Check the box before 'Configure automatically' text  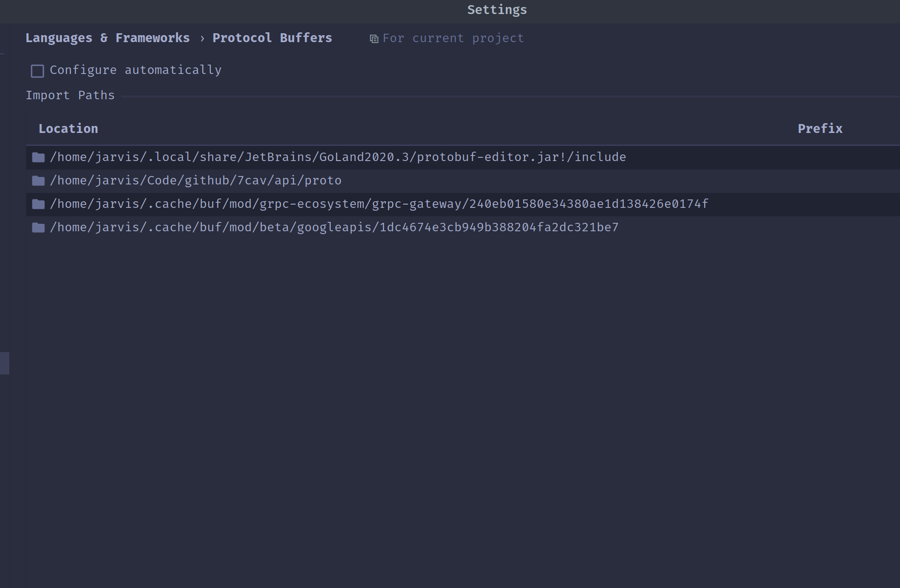(x=37, y=71)
